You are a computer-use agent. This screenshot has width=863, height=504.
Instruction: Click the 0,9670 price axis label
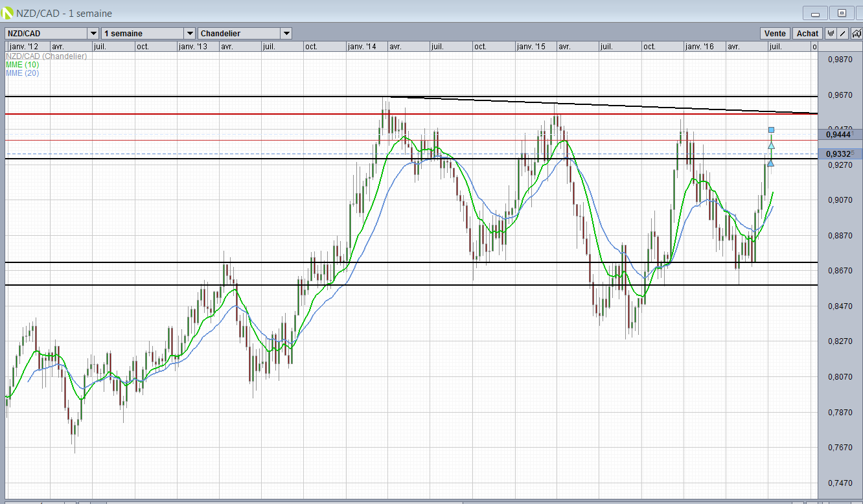pyautogui.click(x=840, y=95)
